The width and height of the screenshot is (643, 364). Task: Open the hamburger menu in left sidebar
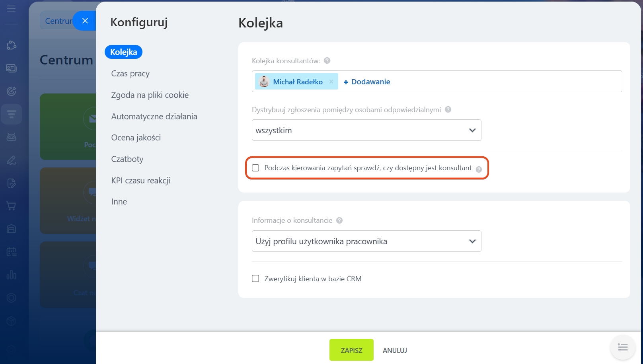click(x=11, y=8)
